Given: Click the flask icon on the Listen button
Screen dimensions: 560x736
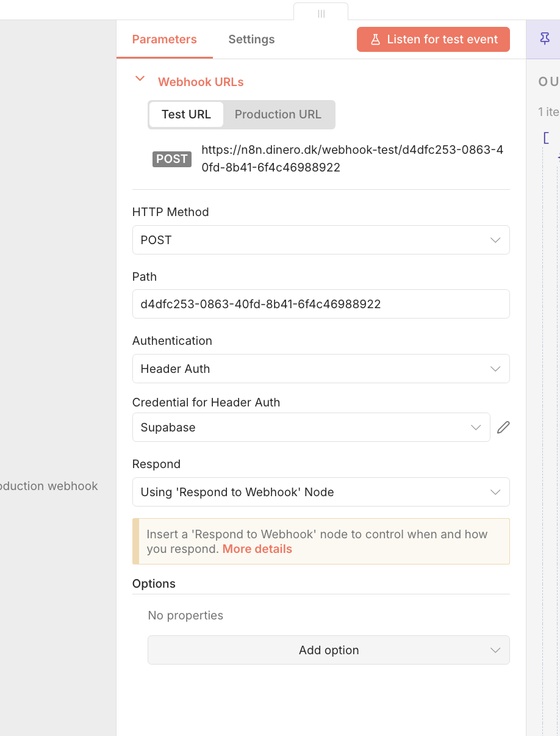Looking at the screenshot, I should point(375,40).
